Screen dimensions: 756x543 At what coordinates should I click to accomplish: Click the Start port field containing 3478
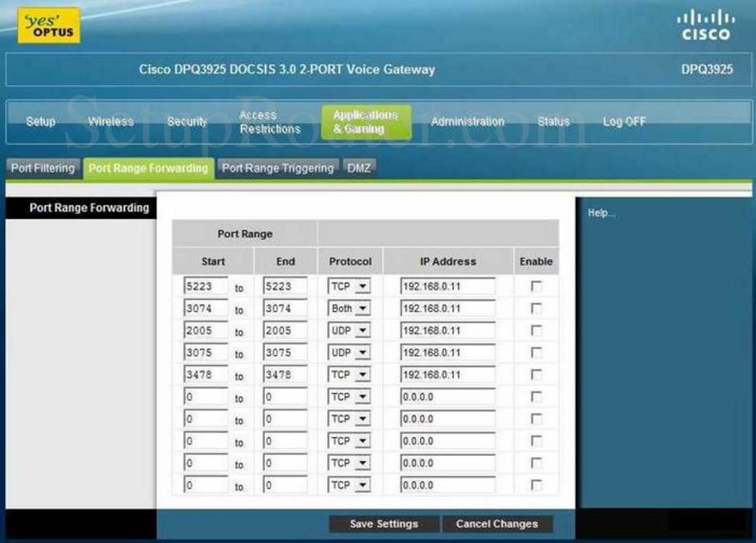click(x=205, y=375)
